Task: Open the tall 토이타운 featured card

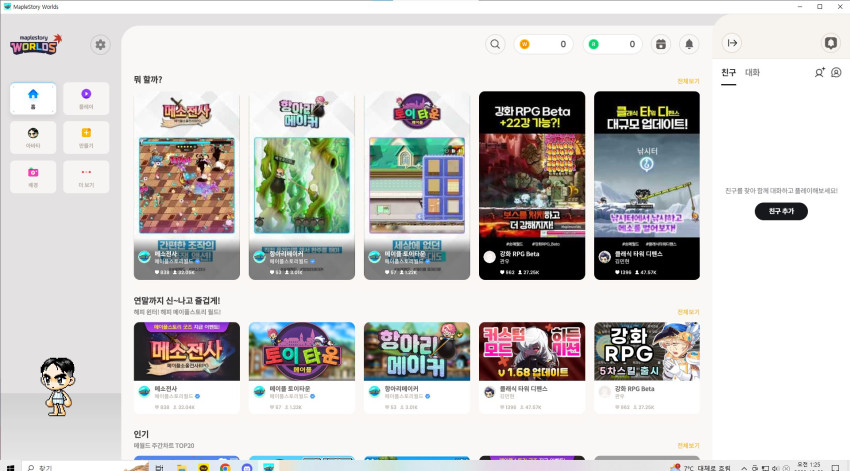Action: 417,185
